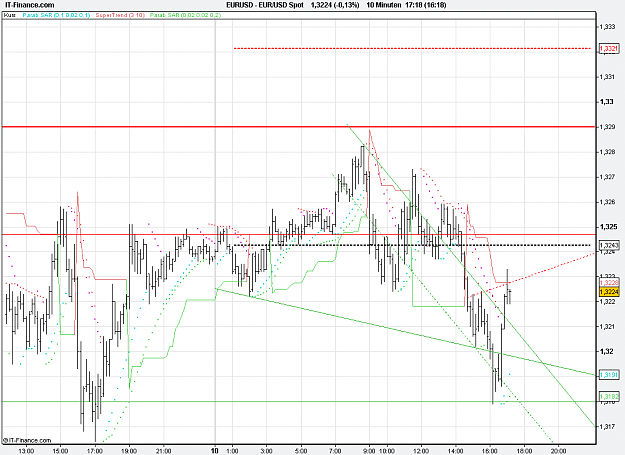Click the bold day-10 date label on time axis
Image resolution: width=625 pixels, height=455 pixels.
(x=215, y=451)
